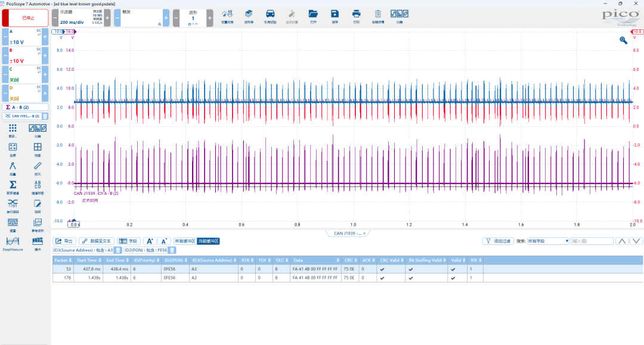This screenshot has width=644, height=345.
Task: Select the Rulers tool icon
Action: coord(38,166)
